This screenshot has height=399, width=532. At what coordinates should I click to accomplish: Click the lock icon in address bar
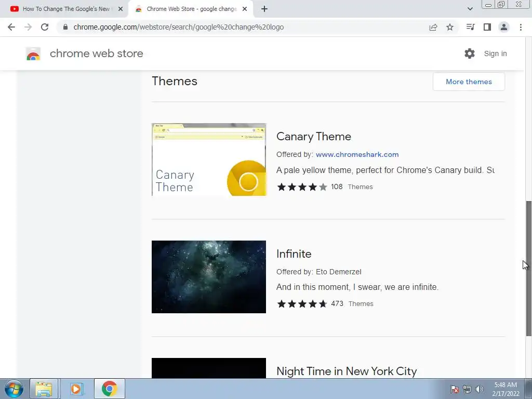pyautogui.click(x=65, y=27)
